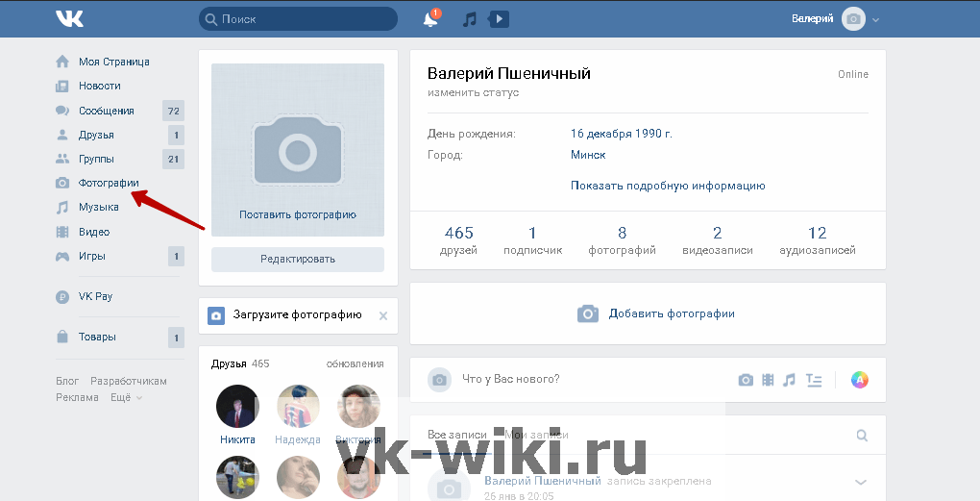Attach photo using camera icon in post box

(746, 380)
